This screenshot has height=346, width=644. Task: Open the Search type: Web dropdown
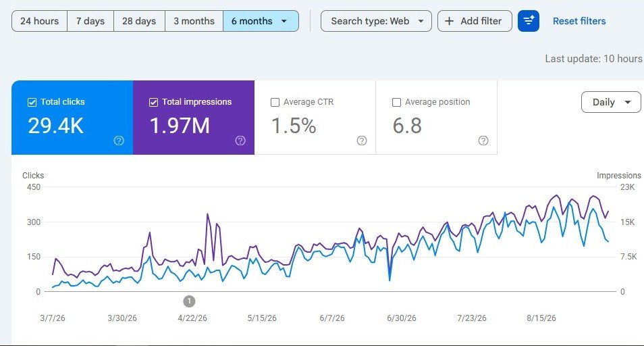376,21
